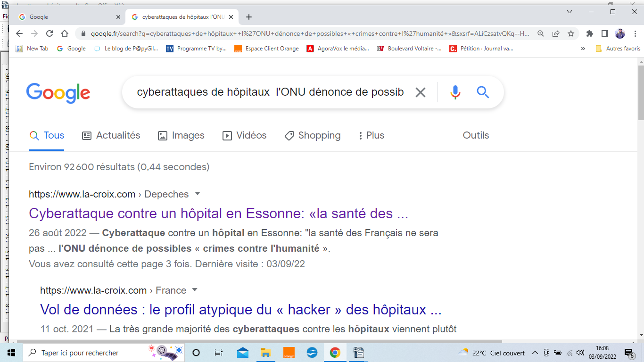Share this page from address bar
This screenshot has width=644, height=362.
[556, 33]
